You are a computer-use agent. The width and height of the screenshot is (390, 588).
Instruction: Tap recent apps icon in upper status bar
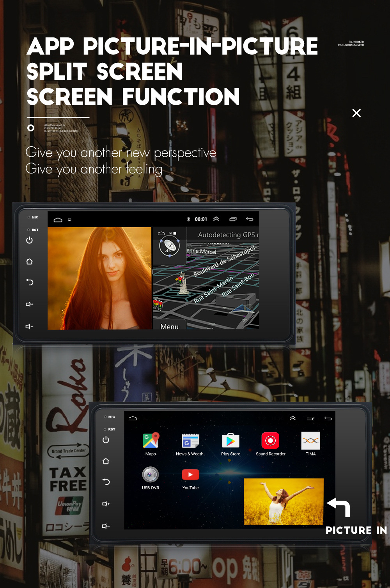[x=233, y=219]
